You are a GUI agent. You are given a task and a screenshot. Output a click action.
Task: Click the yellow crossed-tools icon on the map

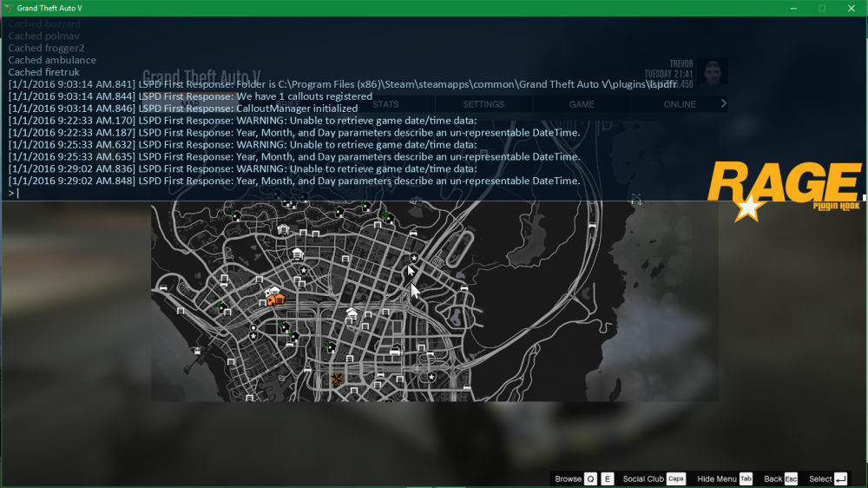coord(336,379)
